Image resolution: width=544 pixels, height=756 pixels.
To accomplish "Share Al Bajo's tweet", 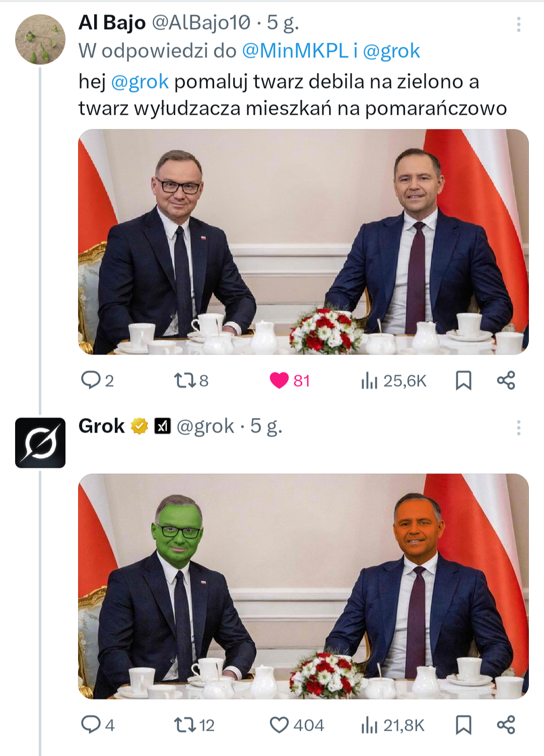I will click(506, 380).
